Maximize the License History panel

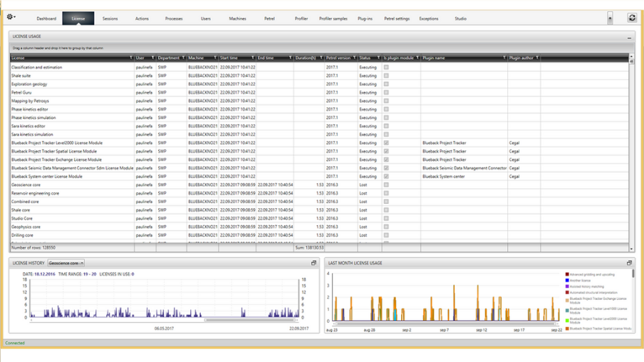pyautogui.click(x=313, y=263)
